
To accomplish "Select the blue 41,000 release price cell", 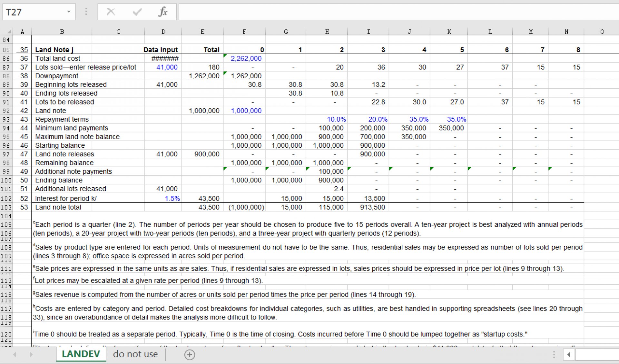I will click(163, 67).
